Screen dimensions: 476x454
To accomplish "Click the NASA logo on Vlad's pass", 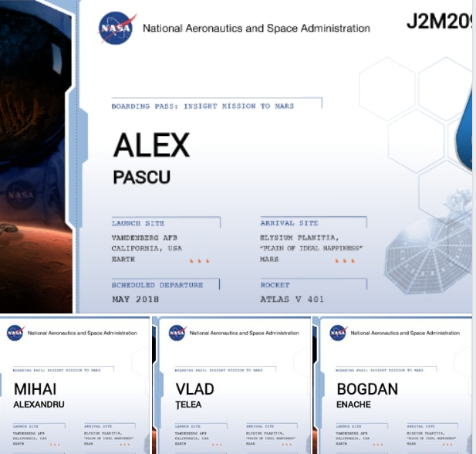I will coord(177,333).
